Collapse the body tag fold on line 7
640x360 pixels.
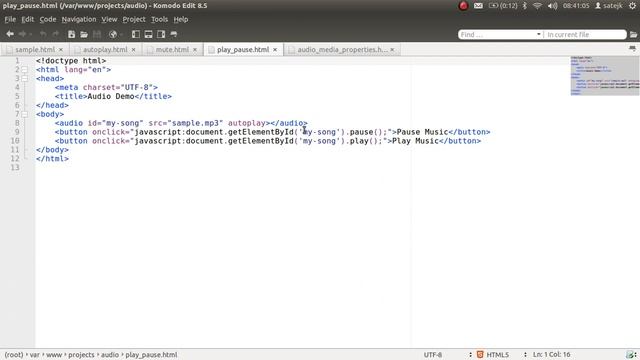(25, 114)
